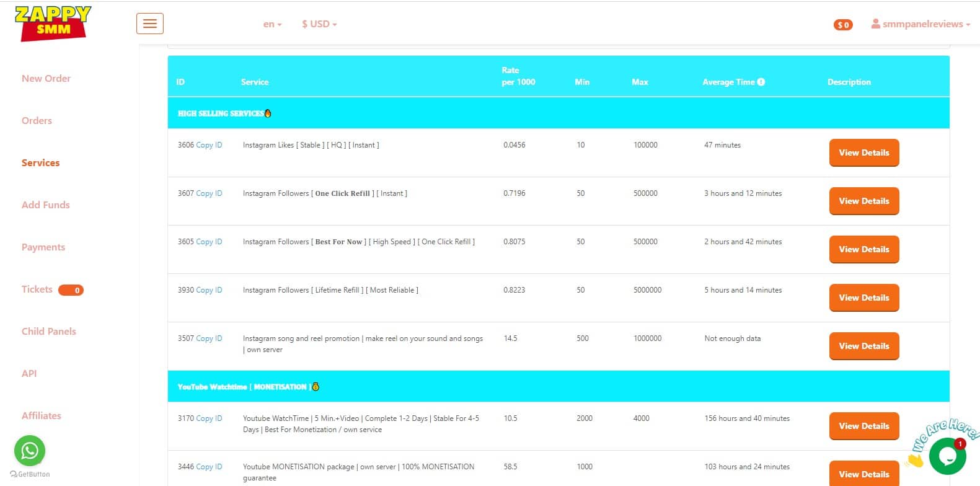Copy ID for service 3607

pyautogui.click(x=209, y=193)
